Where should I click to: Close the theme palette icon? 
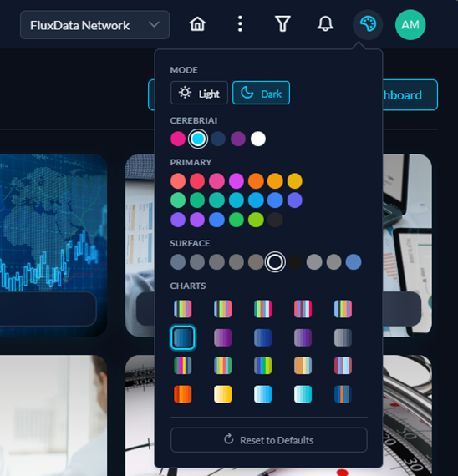pos(368,24)
